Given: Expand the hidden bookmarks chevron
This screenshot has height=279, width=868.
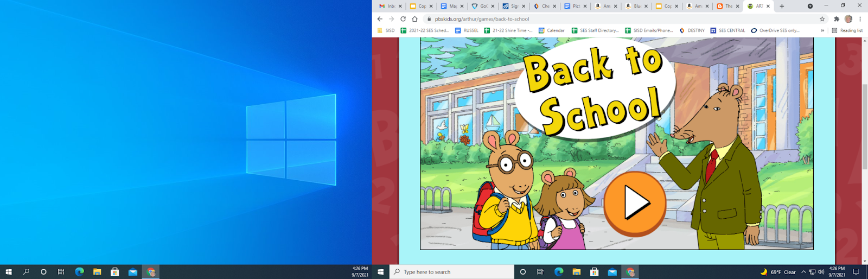Looking at the screenshot, I should pyautogui.click(x=822, y=30).
